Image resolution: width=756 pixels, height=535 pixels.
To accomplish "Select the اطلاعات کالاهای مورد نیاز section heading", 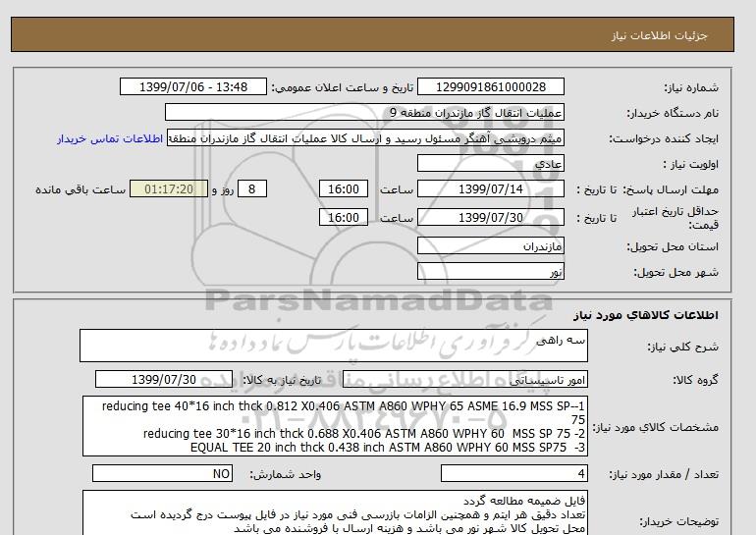I will click(646, 315).
